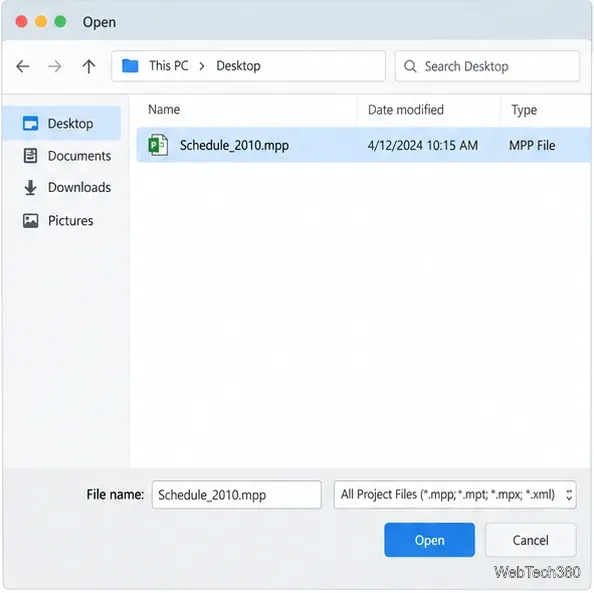Click the green maximize window button
The height and width of the screenshot is (593, 594).
click(61, 22)
